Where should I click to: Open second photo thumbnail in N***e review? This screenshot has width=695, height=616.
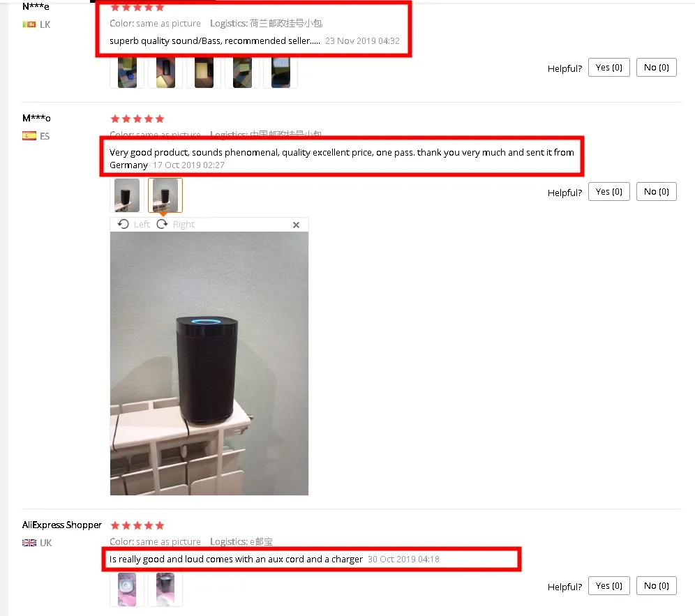[x=165, y=73]
